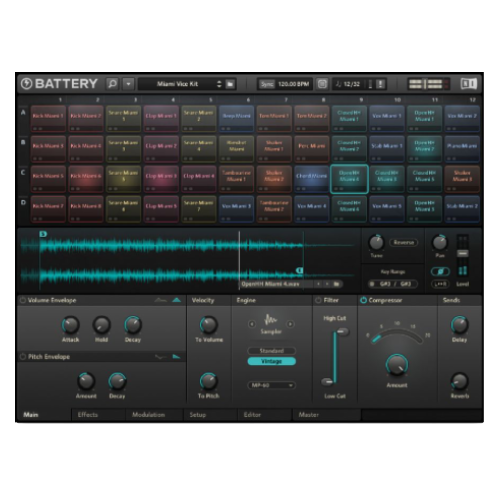Click the Sampler waveform engine icon

(271, 320)
